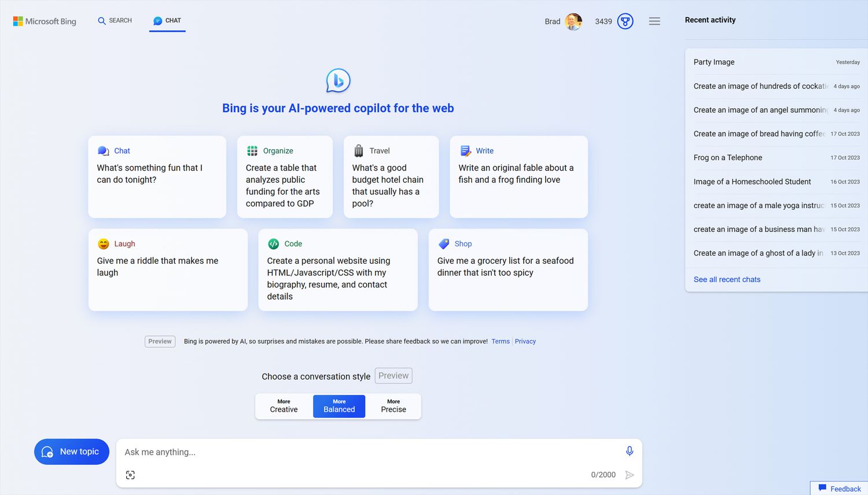Switch to the Chat tab

pos(167,21)
